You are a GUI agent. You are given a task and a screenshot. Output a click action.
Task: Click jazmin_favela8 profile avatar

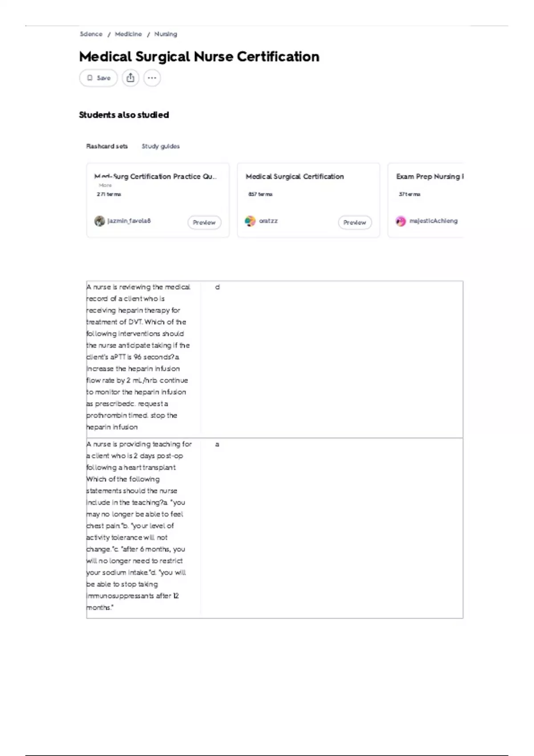pos(100,221)
